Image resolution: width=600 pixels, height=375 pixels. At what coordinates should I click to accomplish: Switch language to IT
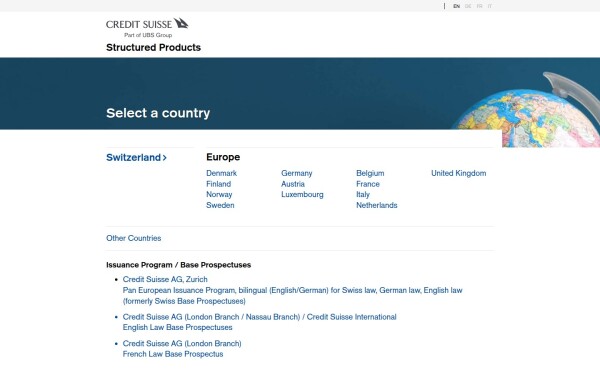(490, 6)
